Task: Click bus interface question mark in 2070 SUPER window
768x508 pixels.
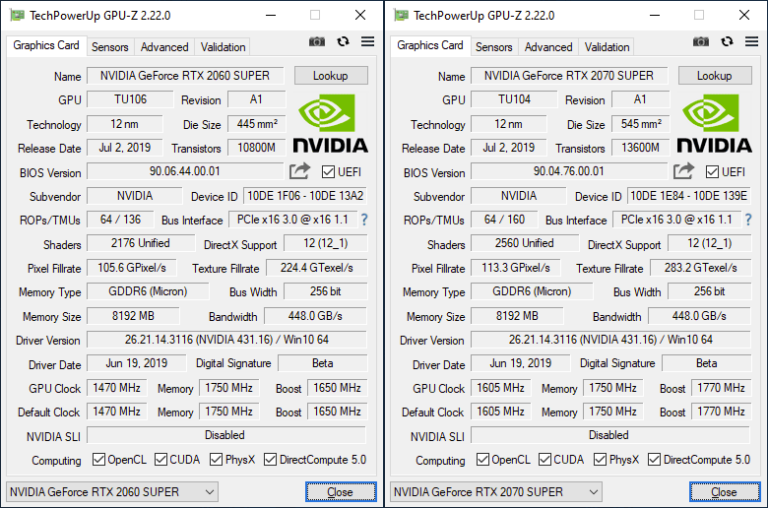Action: 748,219
